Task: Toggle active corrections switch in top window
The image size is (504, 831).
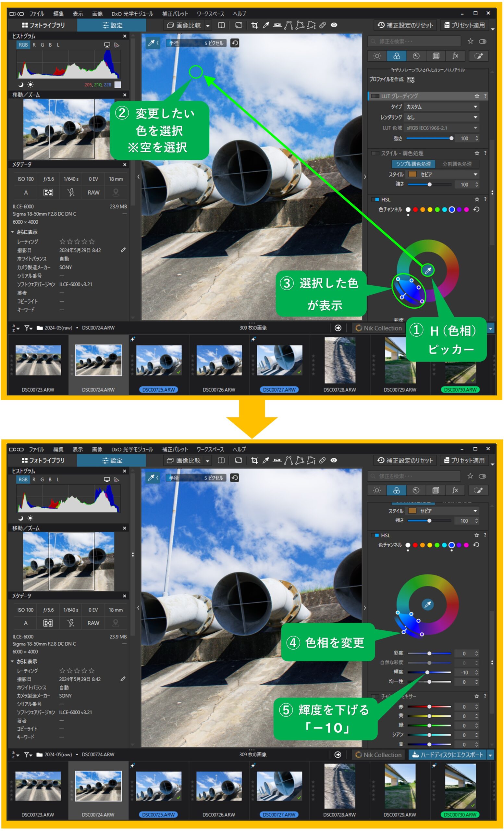Action: click(x=483, y=41)
